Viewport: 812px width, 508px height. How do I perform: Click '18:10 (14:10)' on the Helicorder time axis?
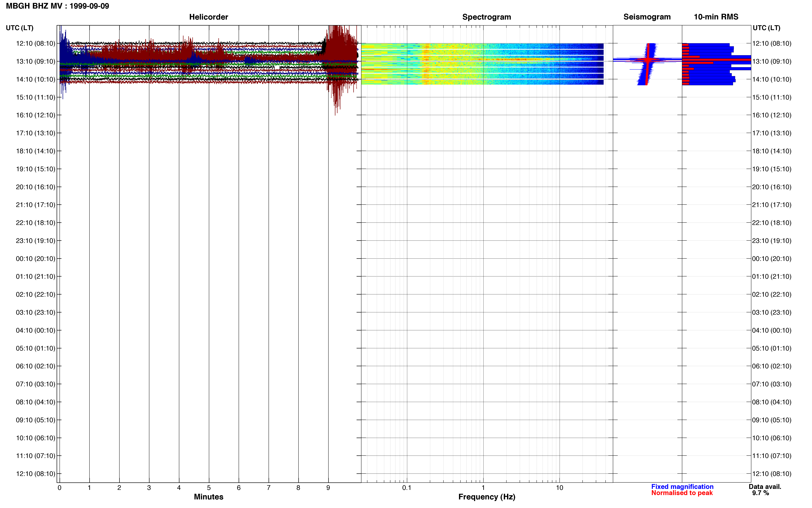point(36,151)
